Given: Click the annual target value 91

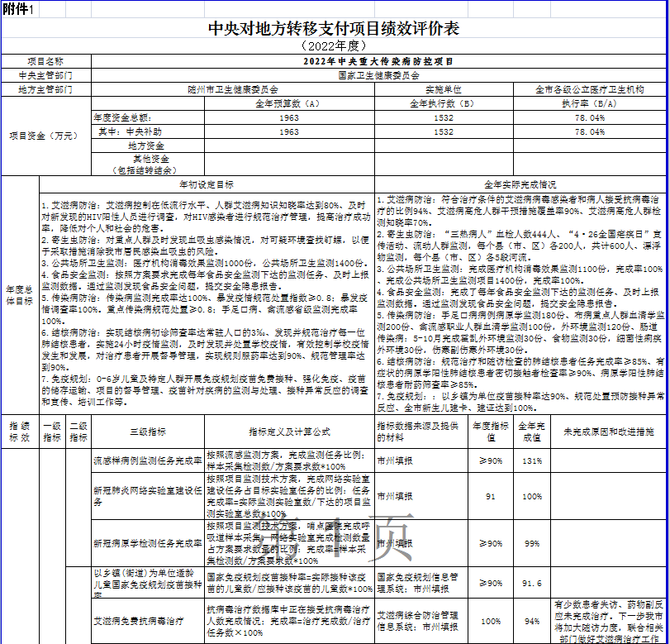Looking at the screenshot, I should tap(491, 496).
